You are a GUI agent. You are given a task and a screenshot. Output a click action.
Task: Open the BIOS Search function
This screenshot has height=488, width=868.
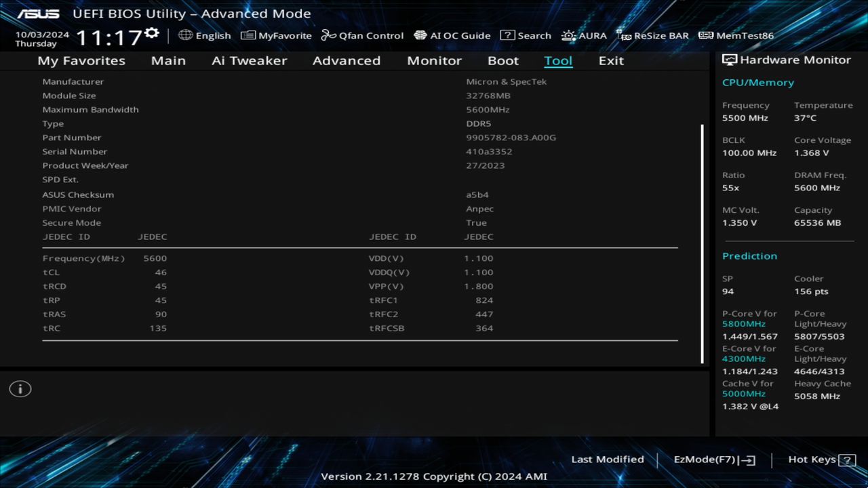[x=526, y=35]
